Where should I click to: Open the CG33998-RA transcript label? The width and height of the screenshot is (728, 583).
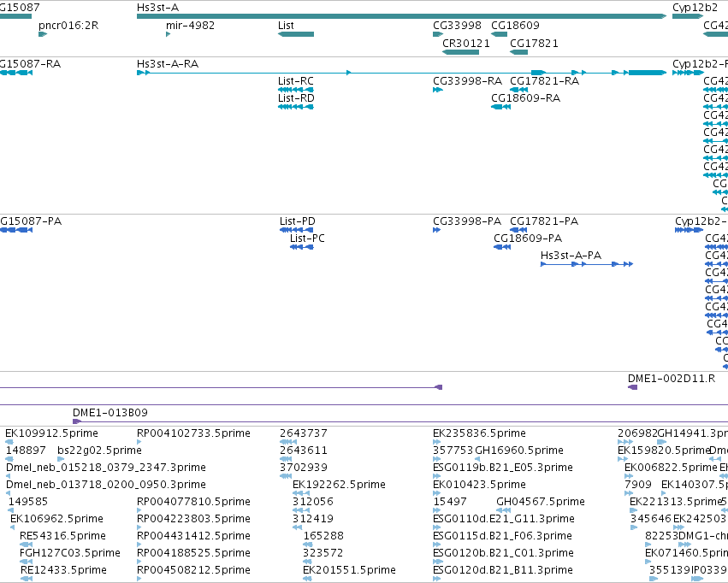[x=468, y=80]
